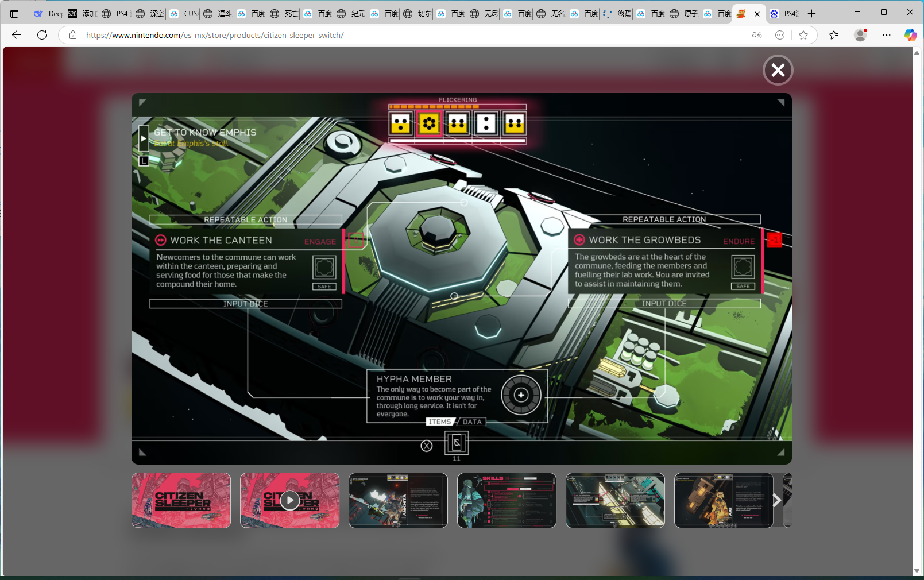
Task: Open the Copilot sidebar icon
Action: pos(910,35)
